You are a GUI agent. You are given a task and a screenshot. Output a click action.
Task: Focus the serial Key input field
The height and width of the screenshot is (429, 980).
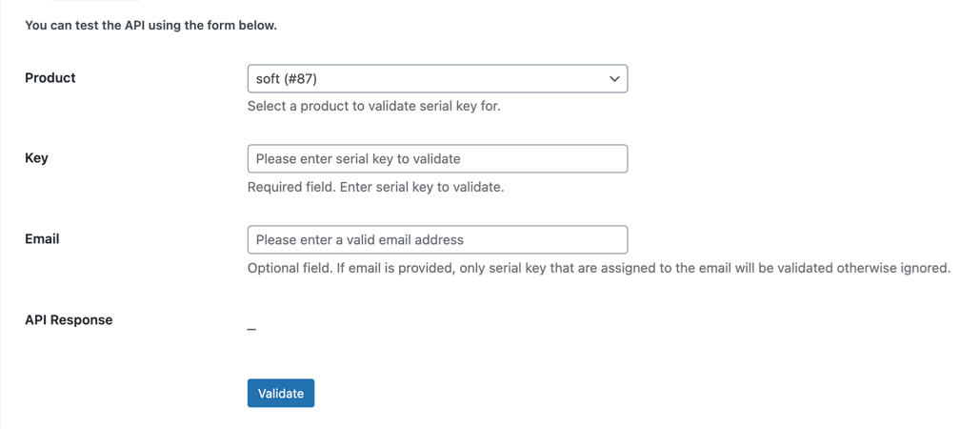437,159
